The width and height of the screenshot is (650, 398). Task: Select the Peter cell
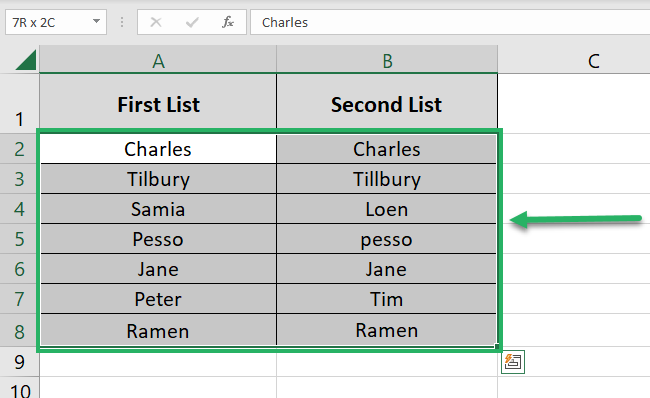[x=158, y=298]
